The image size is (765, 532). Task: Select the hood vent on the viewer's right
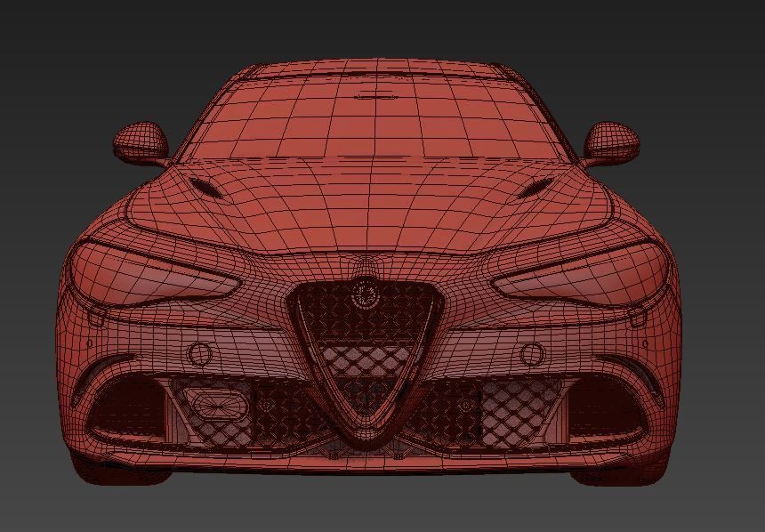[535, 188]
